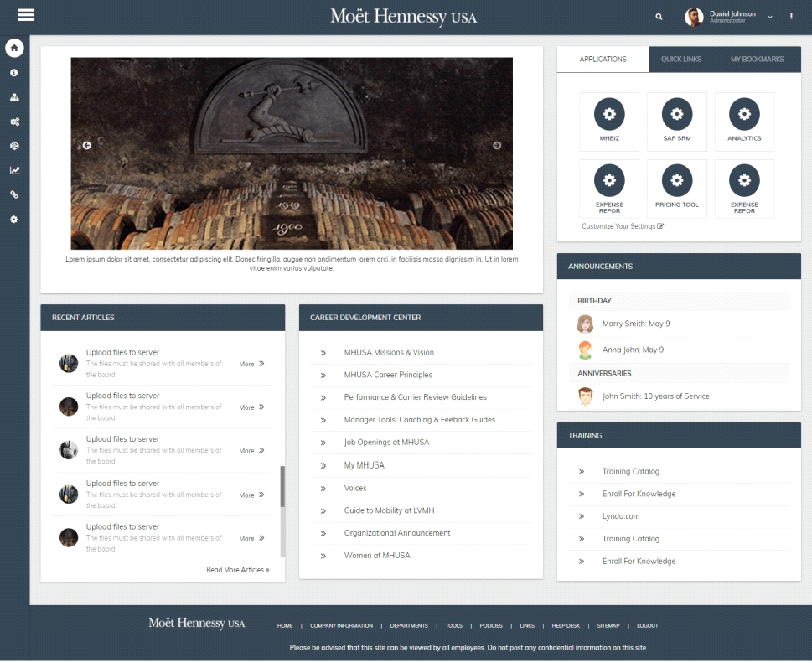Advance the carousel to the next slide
Image resolution: width=812 pixels, height=663 pixels.
(497, 146)
